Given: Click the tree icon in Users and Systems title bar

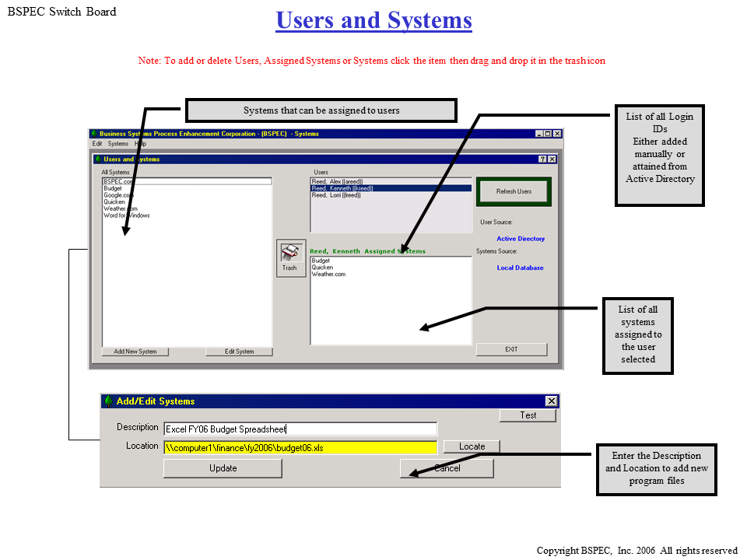Looking at the screenshot, I should click(97, 159).
